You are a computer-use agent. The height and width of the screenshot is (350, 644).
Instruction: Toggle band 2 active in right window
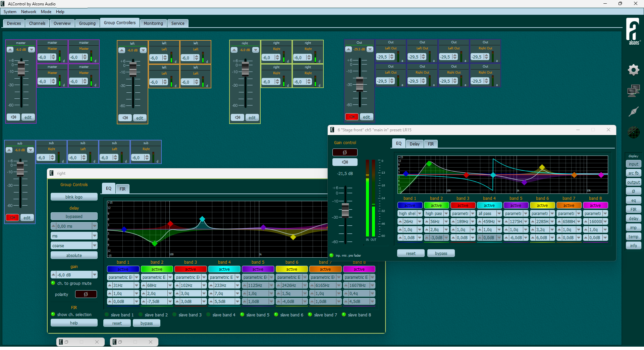coord(157,269)
